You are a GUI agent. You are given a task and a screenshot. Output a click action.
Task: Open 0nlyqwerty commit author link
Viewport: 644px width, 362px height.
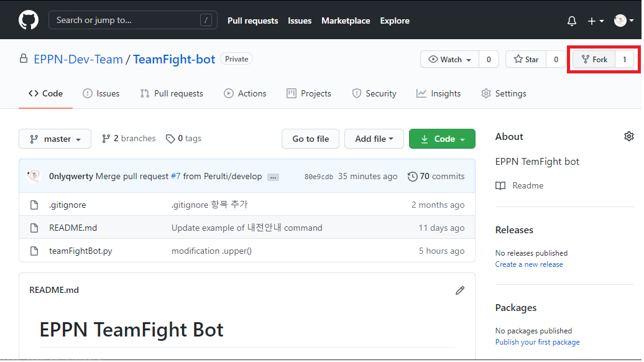71,176
